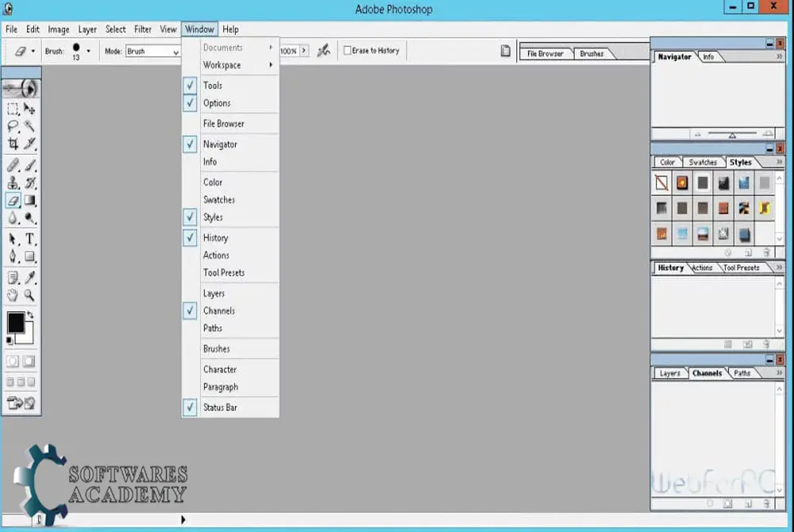Open the status bar info triangle
Screen dimensions: 794x532
click(x=183, y=519)
